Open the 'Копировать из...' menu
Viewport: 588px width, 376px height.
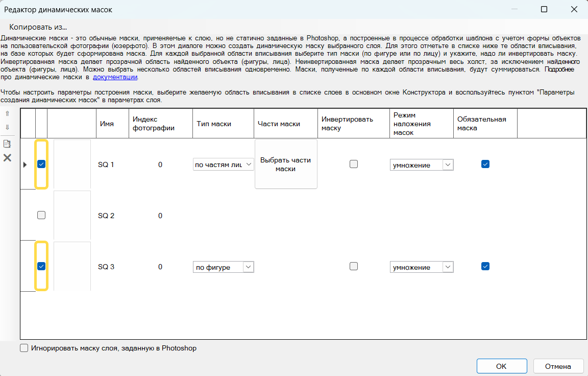pos(38,27)
